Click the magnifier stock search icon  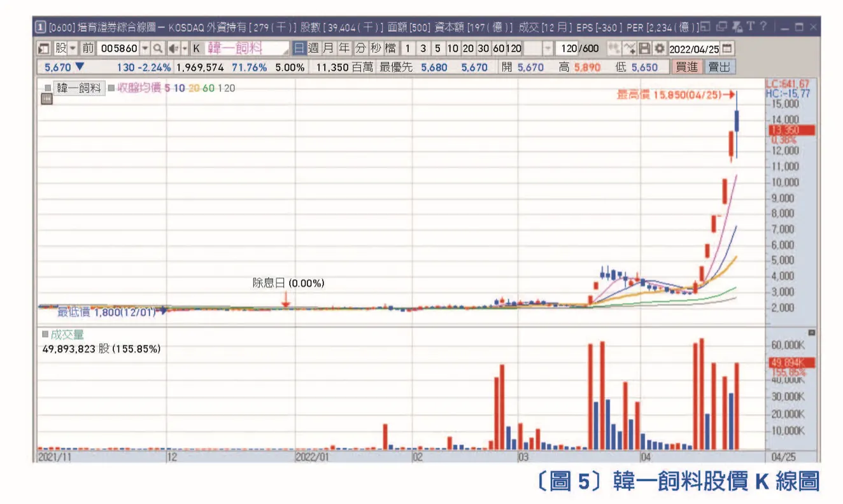pos(157,48)
